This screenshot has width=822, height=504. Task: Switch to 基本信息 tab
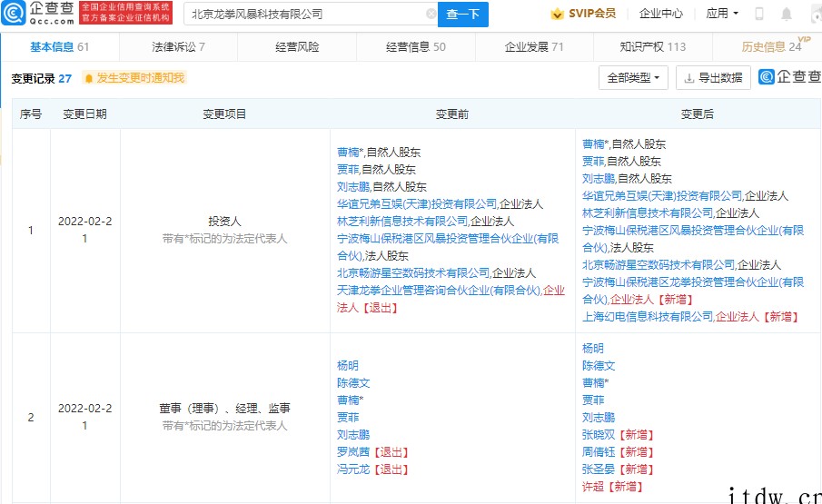(x=60, y=47)
